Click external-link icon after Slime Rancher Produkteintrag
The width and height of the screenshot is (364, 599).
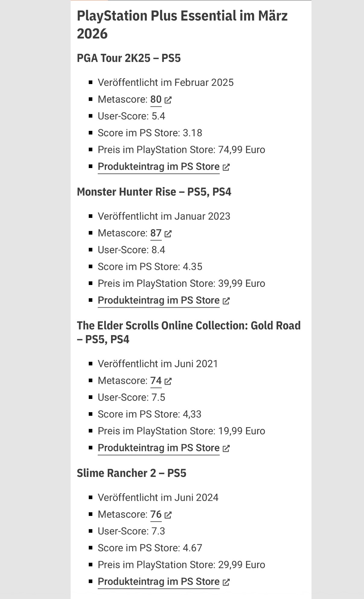tap(226, 582)
